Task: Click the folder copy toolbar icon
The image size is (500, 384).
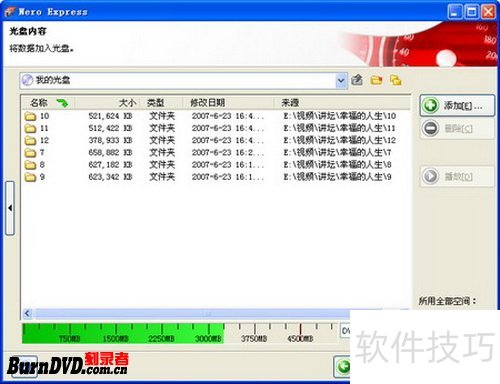Action: (396, 80)
